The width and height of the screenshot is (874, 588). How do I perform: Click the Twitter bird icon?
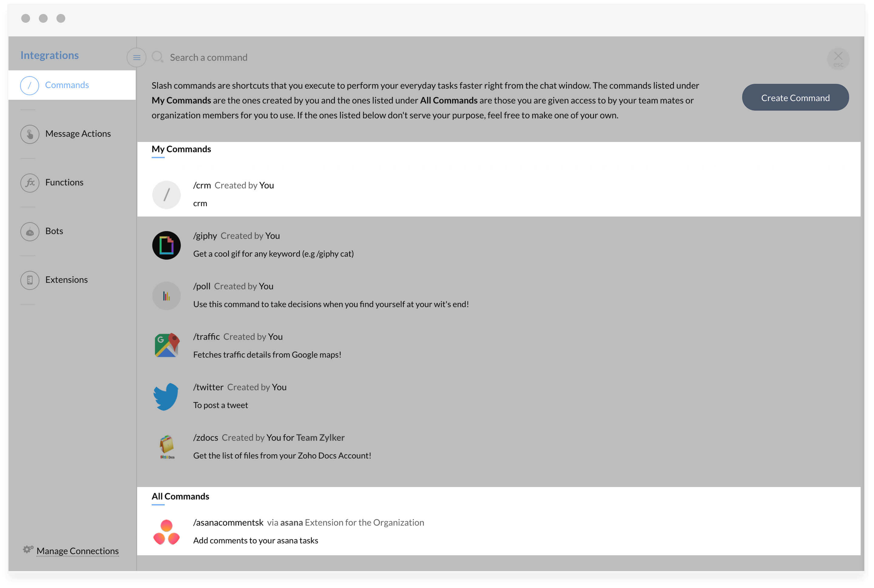tap(166, 396)
